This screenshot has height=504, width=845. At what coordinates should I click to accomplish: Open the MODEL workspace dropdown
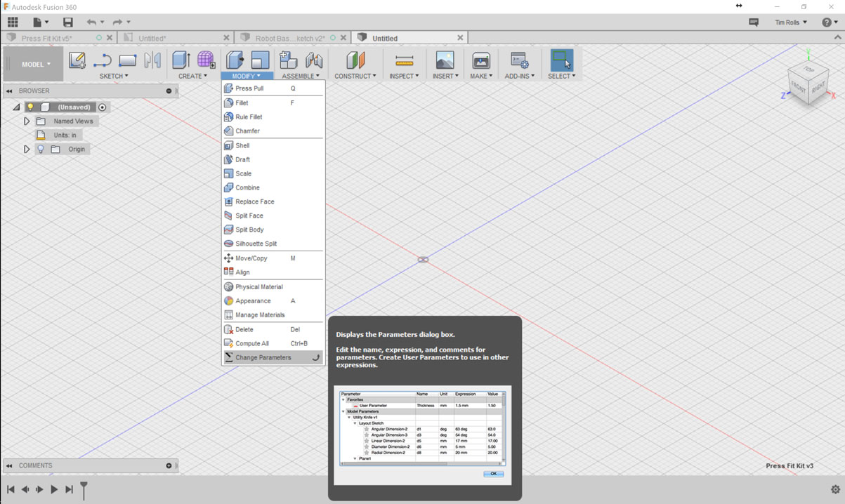pos(32,64)
